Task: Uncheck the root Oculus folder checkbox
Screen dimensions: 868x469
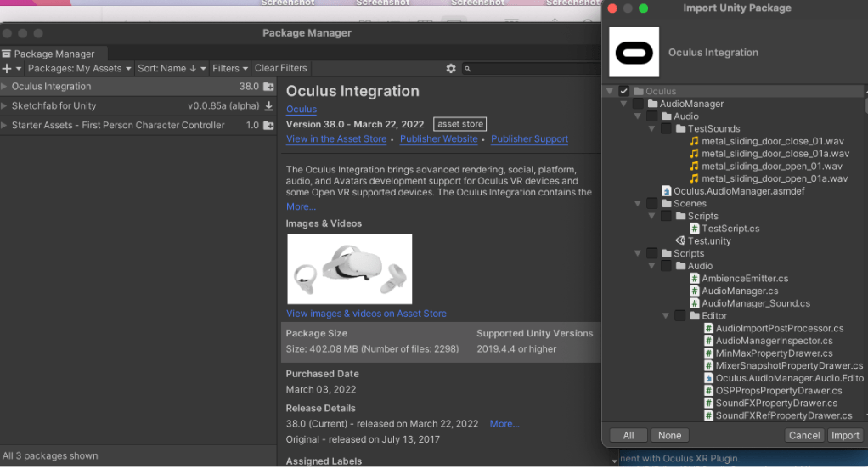Action: coord(624,92)
